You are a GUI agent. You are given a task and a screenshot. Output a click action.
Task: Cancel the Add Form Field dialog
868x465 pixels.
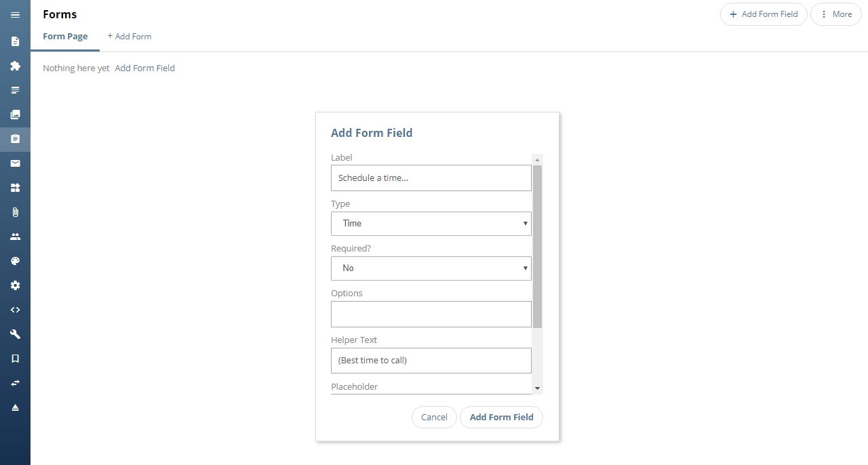coord(434,418)
